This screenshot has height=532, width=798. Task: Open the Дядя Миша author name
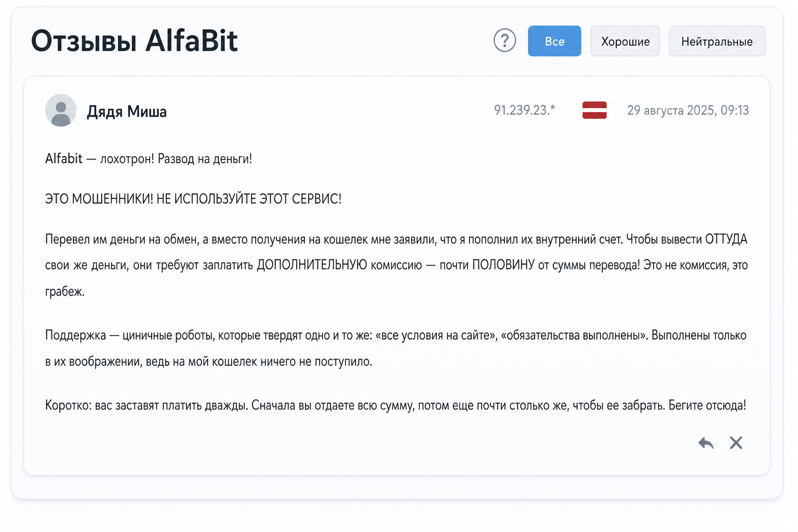pos(127,111)
